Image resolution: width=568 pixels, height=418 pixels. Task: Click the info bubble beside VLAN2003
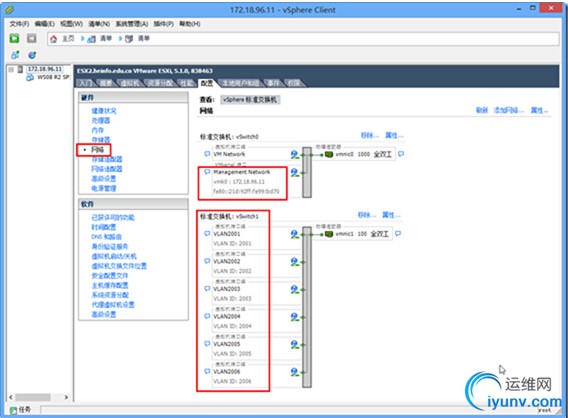click(x=207, y=289)
